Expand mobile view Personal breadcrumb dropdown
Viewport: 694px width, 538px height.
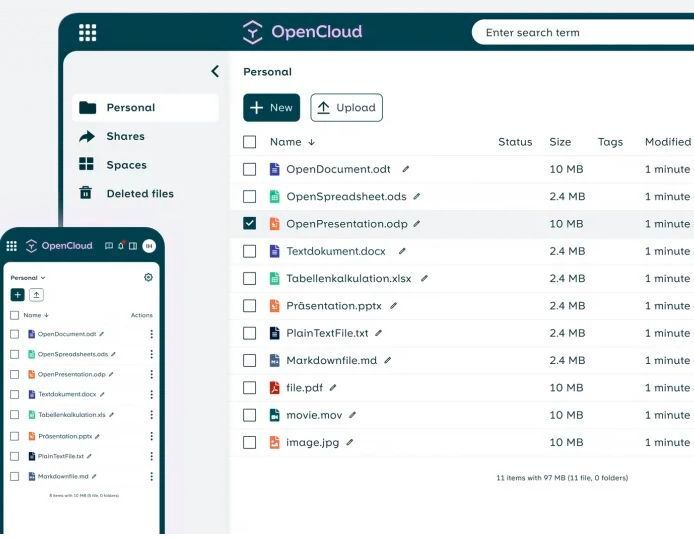[x=28, y=278]
